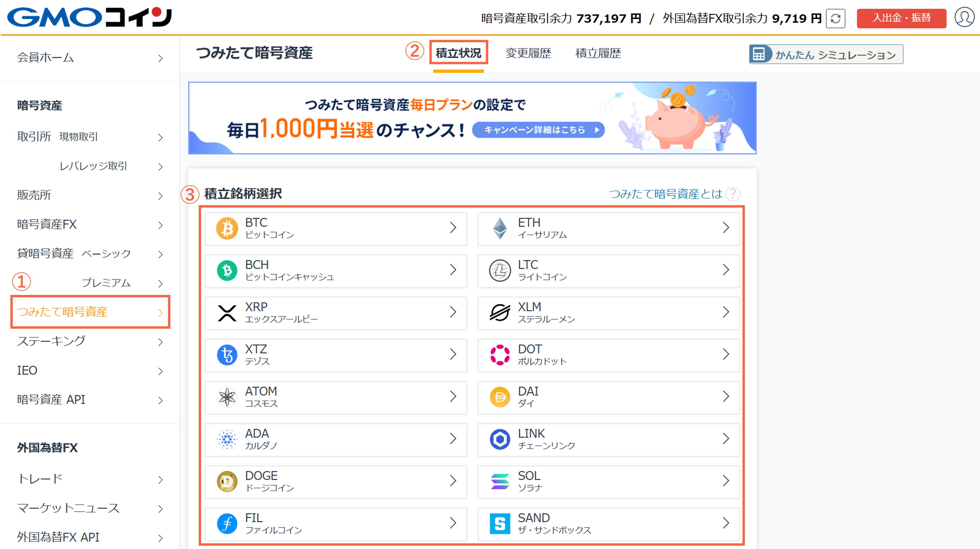Select the DOGE ドージコイン row

point(336,482)
